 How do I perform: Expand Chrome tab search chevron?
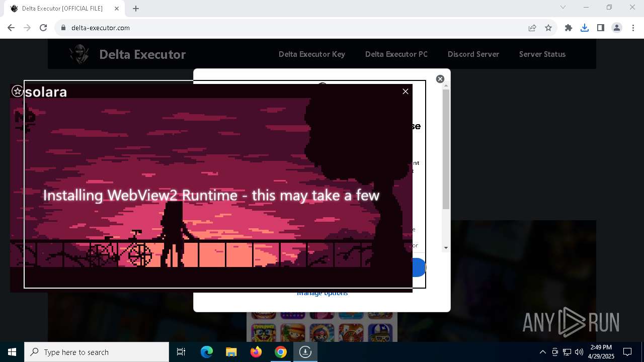coord(563,7)
